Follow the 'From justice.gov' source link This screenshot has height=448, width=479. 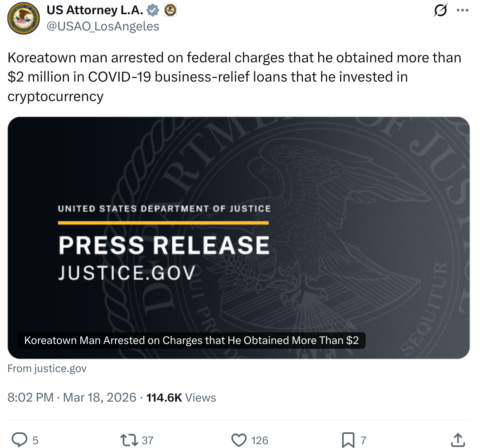click(x=47, y=369)
